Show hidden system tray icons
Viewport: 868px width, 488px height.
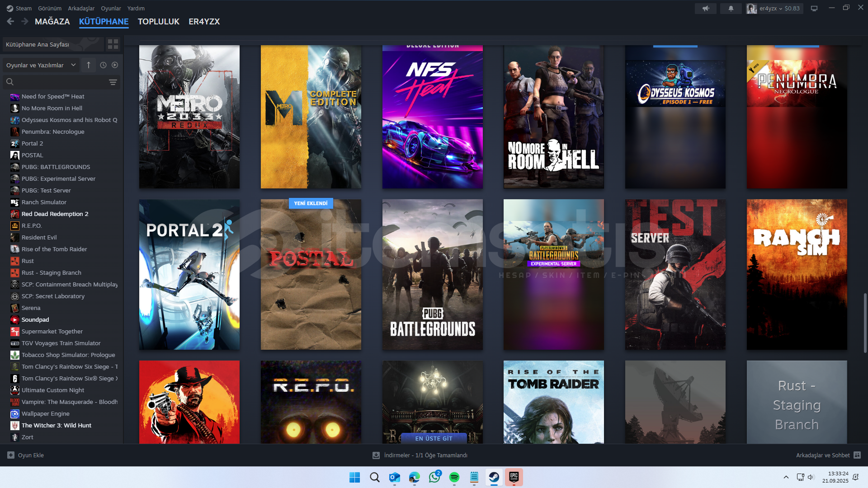point(786,477)
